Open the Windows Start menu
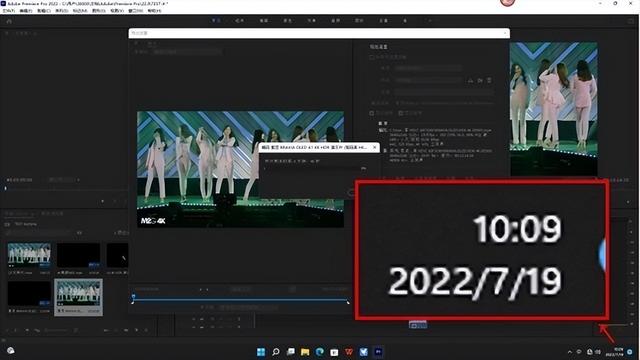The width and height of the screenshot is (640, 360). click(261, 352)
